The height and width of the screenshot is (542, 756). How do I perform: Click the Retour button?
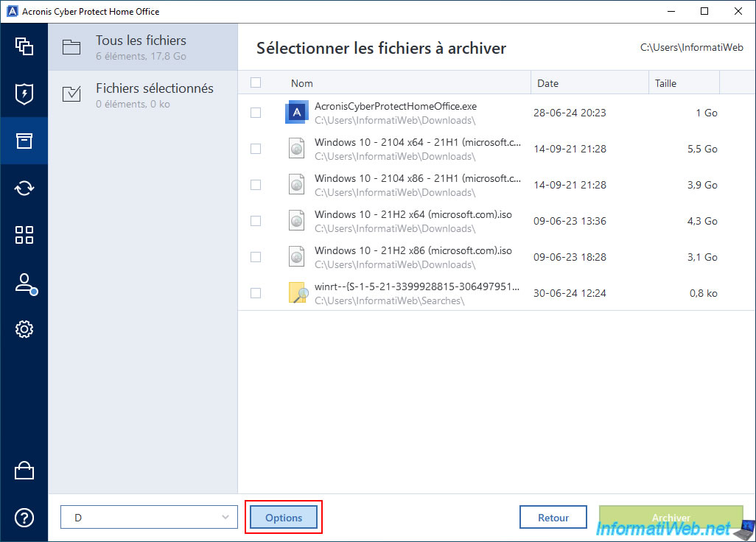click(553, 518)
